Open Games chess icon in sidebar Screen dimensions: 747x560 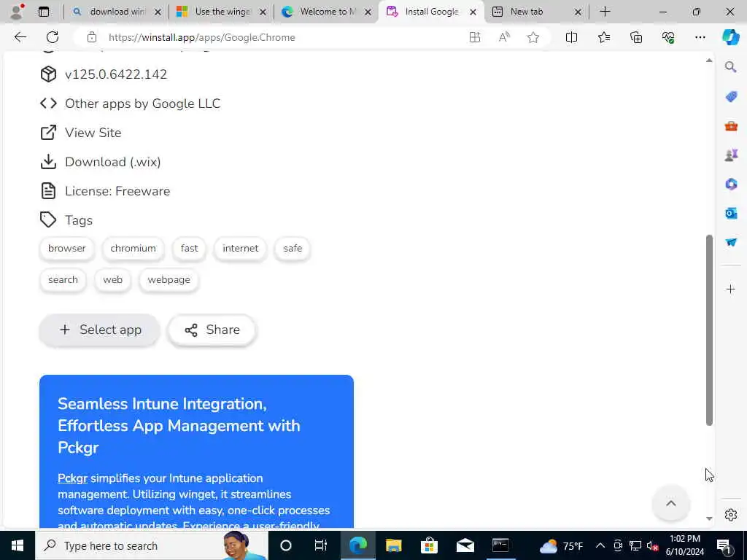tap(731, 155)
